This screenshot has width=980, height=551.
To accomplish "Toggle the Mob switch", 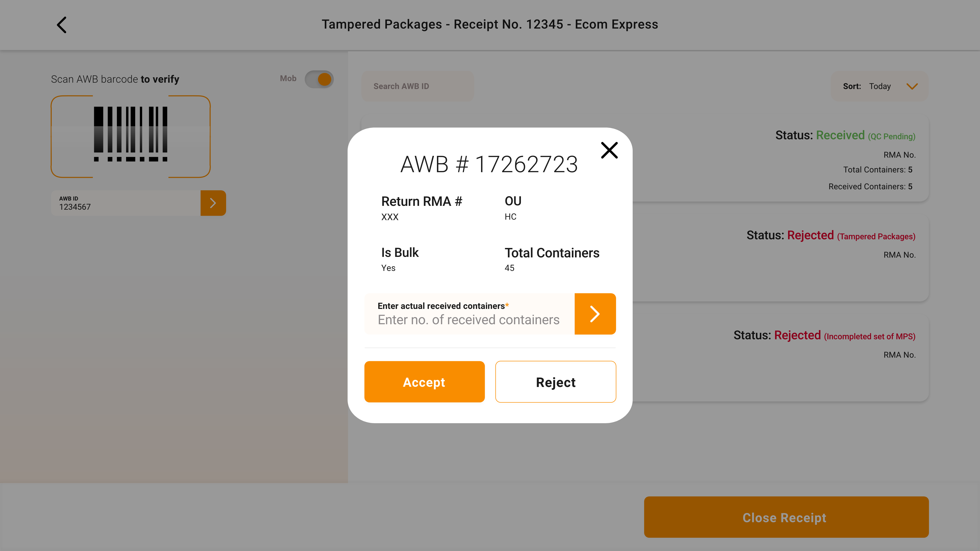I will pos(319,79).
